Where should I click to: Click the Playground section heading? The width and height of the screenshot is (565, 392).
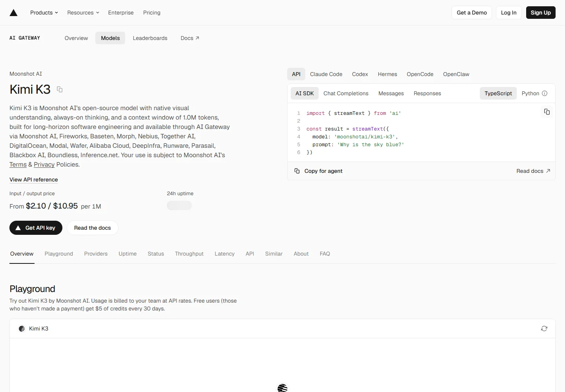32,289
